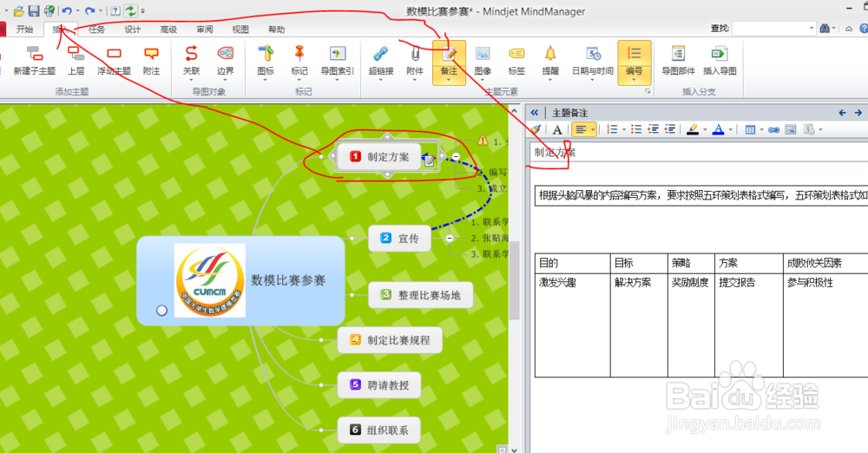Switch to the 设计 ribbon tab
868x453 pixels.
pyautogui.click(x=132, y=30)
